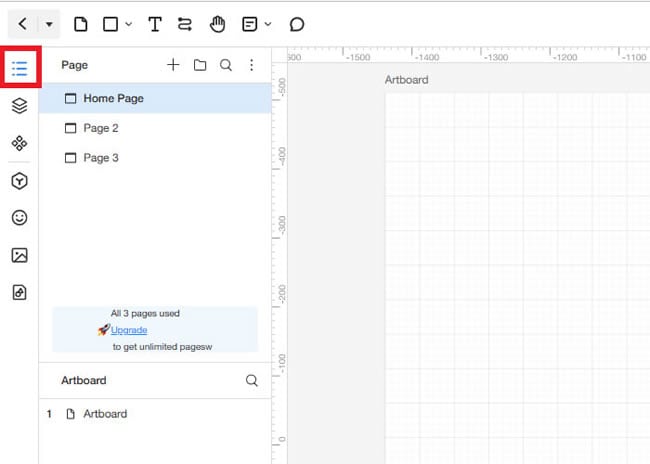Create a new page folder
The width and height of the screenshot is (650, 464).
coord(200,65)
